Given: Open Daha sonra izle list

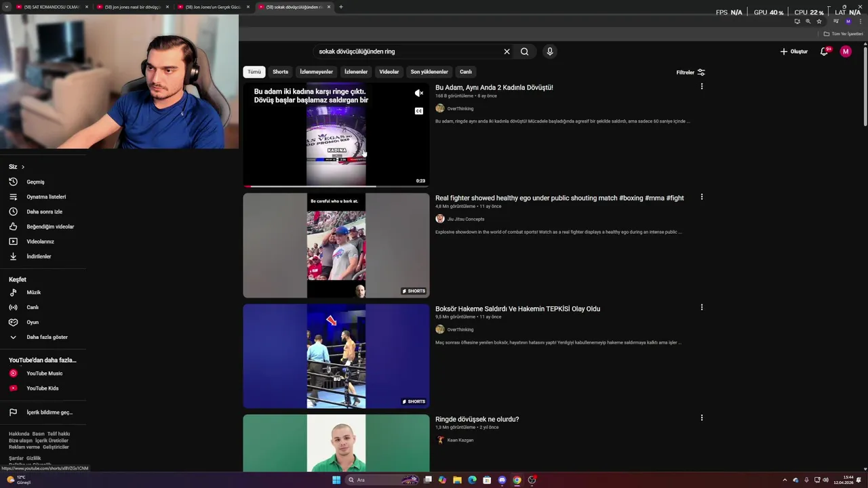Looking at the screenshot, I should tap(43, 211).
